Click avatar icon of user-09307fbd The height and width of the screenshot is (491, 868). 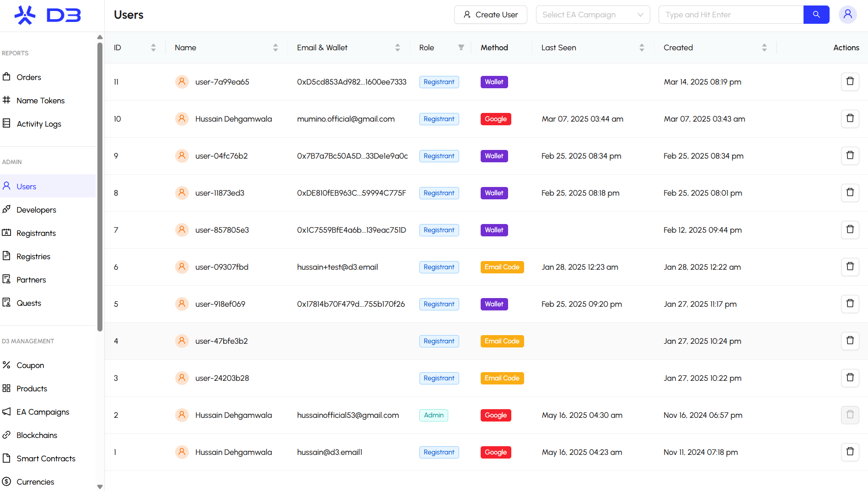pyautogui.click(x=182, y=267)
